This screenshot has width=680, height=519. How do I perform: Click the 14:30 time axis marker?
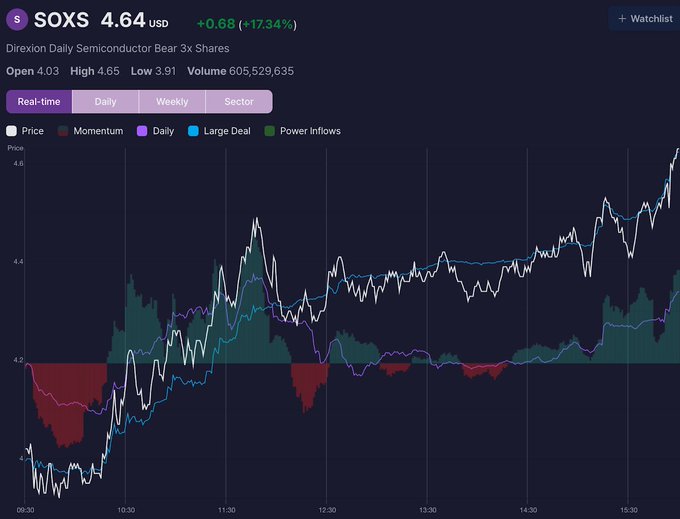[528, 510]
